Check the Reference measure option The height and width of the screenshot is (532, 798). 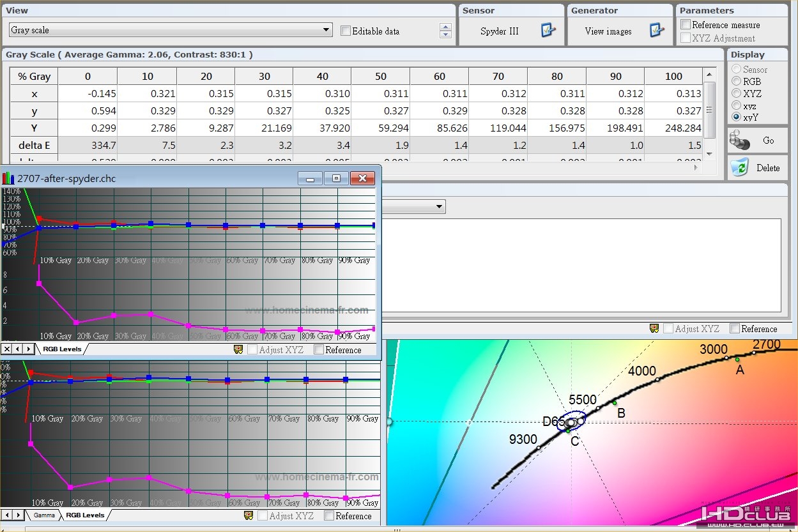(686, 25)
